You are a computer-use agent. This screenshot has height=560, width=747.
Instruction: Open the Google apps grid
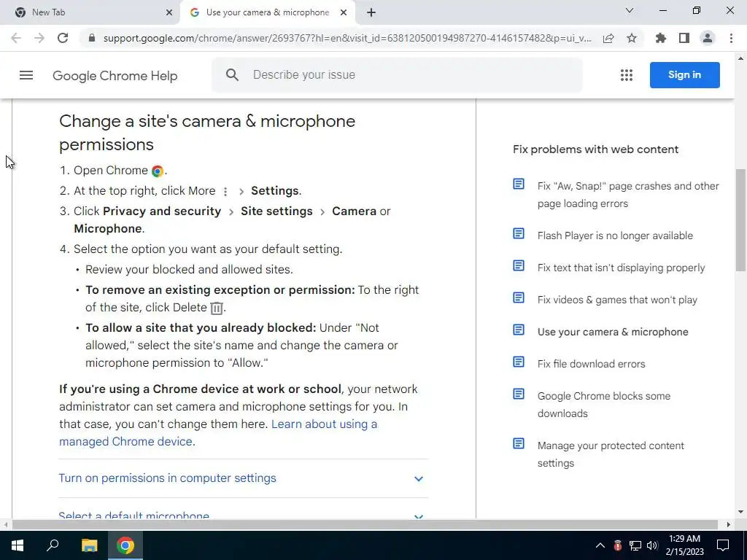coord(627,75)
